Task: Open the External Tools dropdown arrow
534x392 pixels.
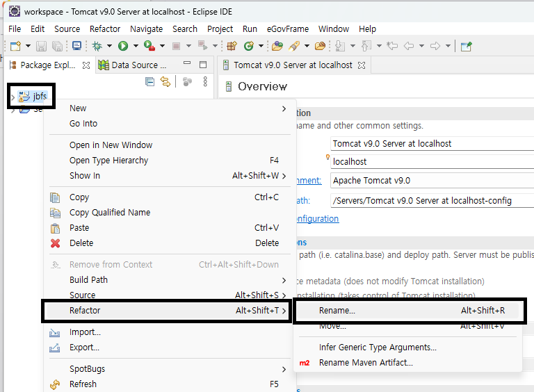Action: pyautogui.click(x=162, y=46)
